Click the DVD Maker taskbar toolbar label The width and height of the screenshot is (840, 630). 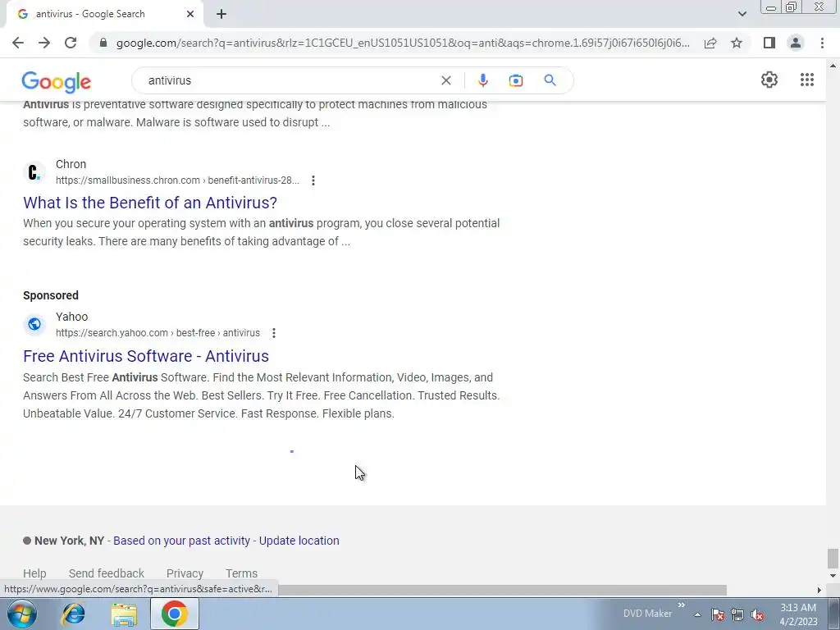click(x=647, y=614)
